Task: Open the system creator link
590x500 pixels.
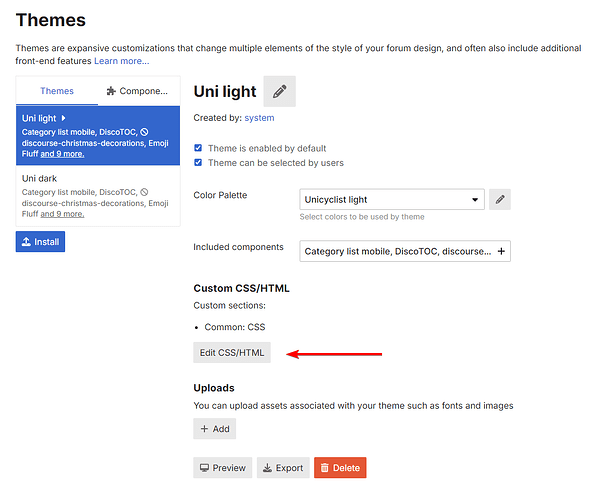Action: click(259, 118)
